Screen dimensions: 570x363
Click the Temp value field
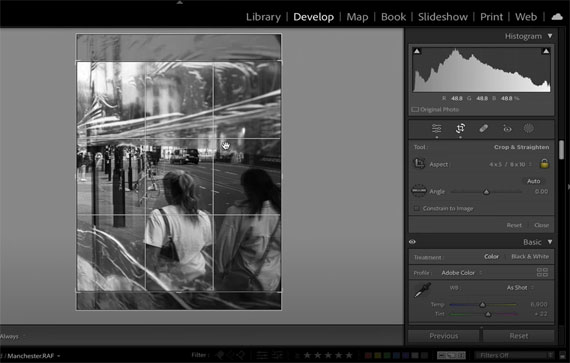538,304
